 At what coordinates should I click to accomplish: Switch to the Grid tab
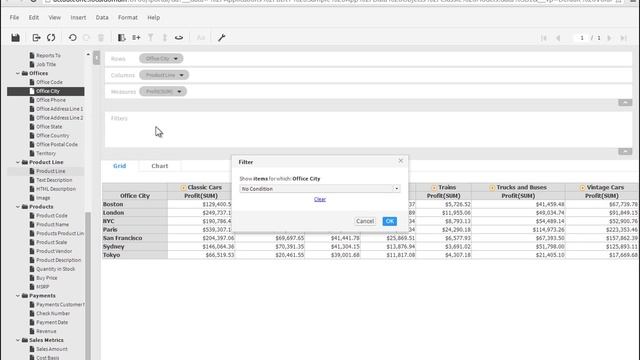click(x=120, y=166)
